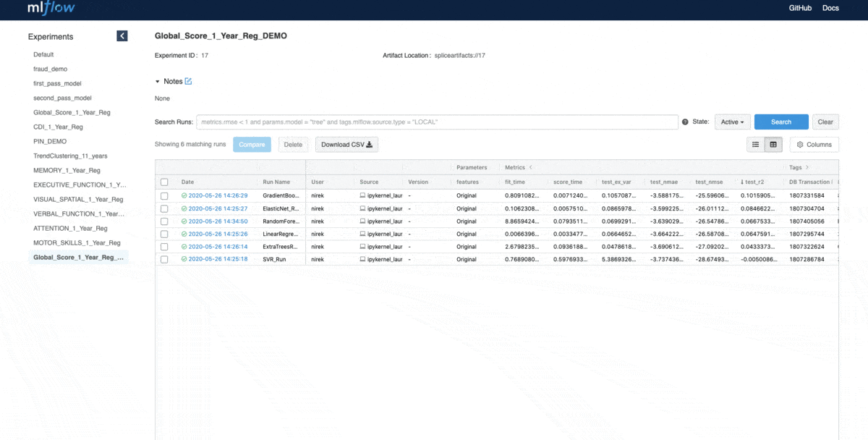Click test_r2 value -0.0050086 in SVR_Run row
The width and height of the screenshot is (868, 440).
pos(758,259)
